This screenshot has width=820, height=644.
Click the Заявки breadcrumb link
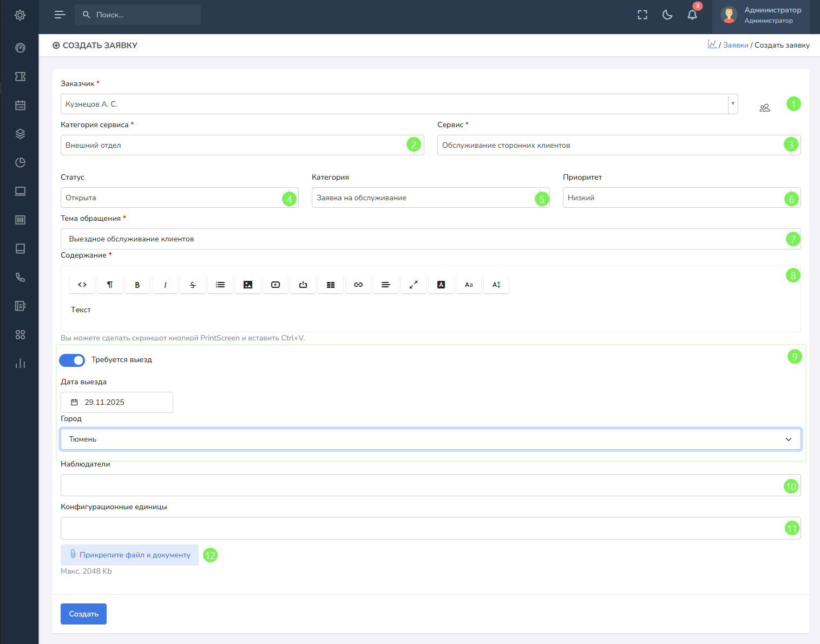coord(736,45)
